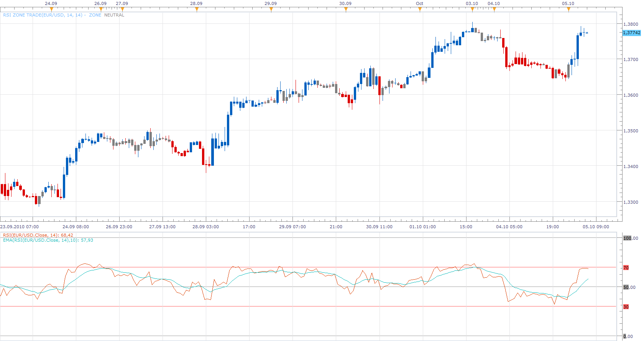Viewport: 644px width, 341px height.
Task: Click the orange day marker under 03.10
Action: (x=472, y=10)
